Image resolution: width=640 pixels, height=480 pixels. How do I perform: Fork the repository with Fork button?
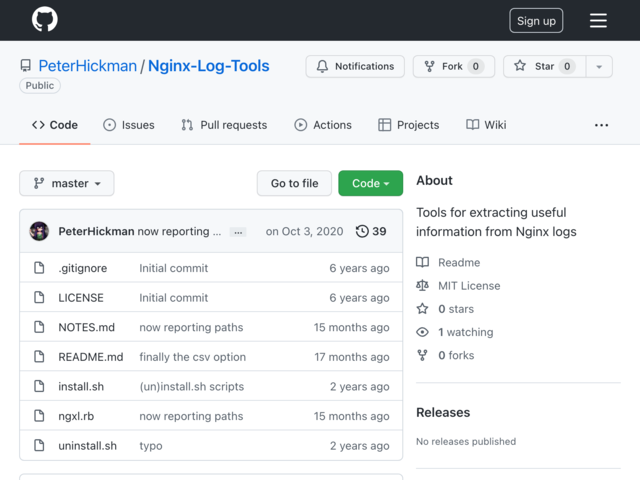pos(454,66)
